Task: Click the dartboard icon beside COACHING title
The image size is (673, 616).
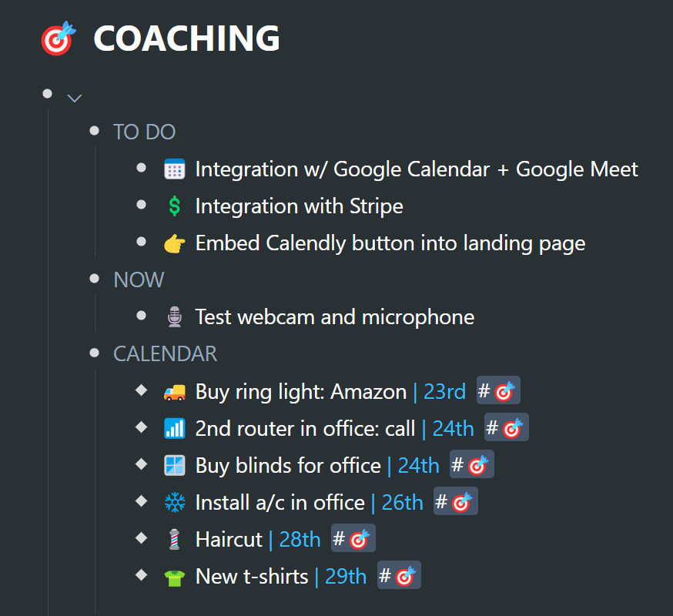Action: 59,38
